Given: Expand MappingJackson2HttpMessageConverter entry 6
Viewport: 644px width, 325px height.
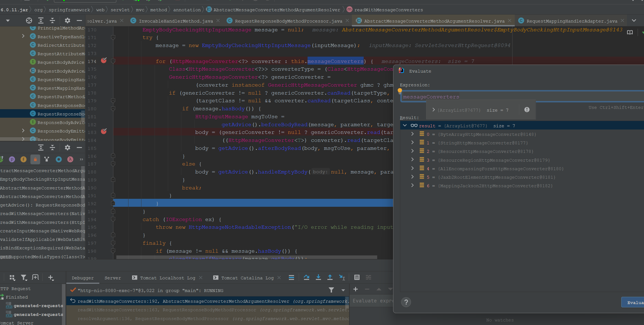Looking at the screenshot, I should 412,186.
